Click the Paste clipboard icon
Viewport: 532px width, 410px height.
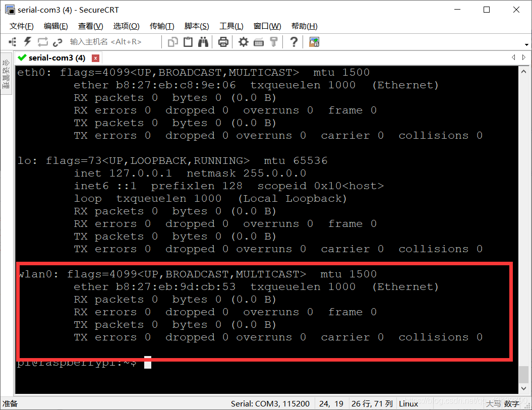pos(188,42)
